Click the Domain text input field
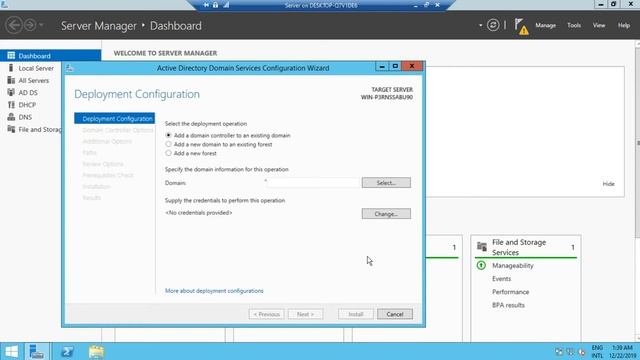The width and height of the screenshot is (640, 360). coord(313,183)
